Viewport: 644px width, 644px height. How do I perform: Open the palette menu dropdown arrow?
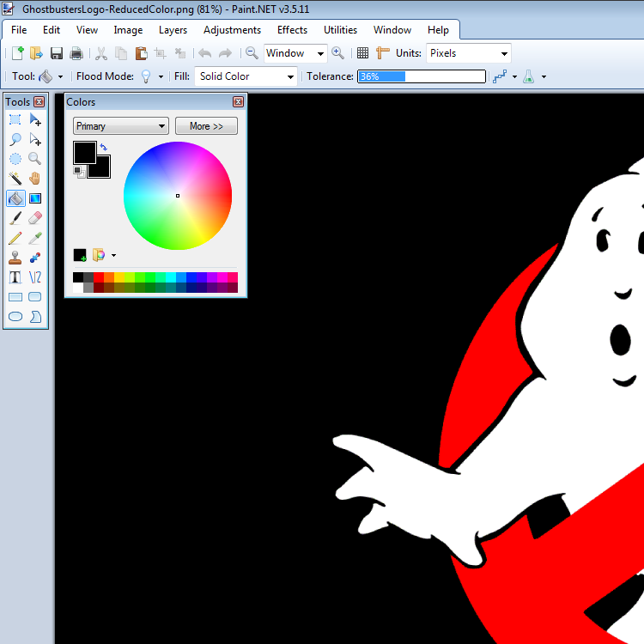(x=113, y=256)
